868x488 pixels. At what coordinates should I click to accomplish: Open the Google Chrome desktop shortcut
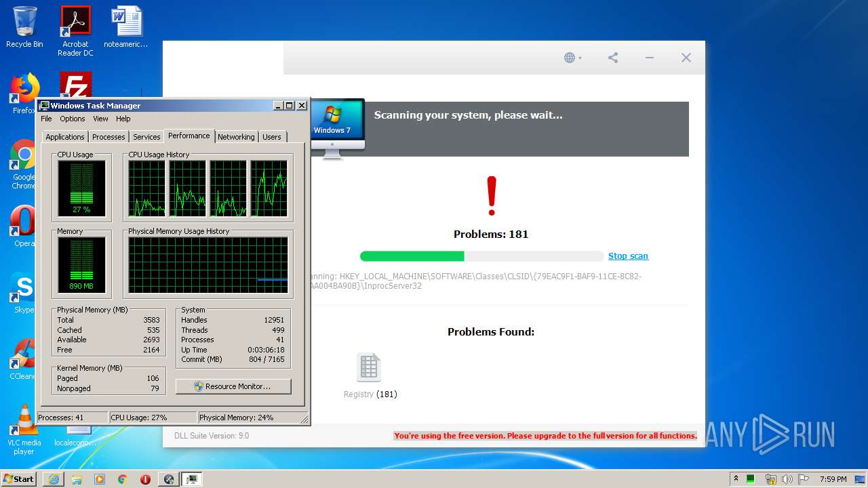[23, 164]
